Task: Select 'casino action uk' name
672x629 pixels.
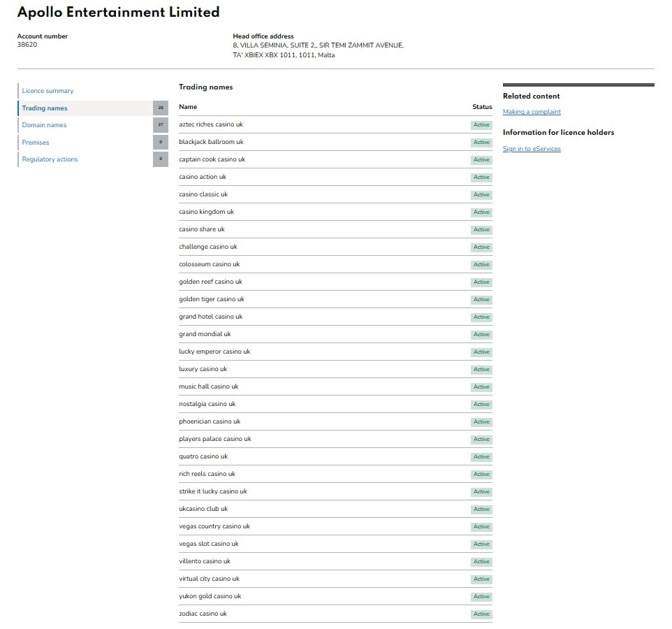Action: [x=203, y=177]
